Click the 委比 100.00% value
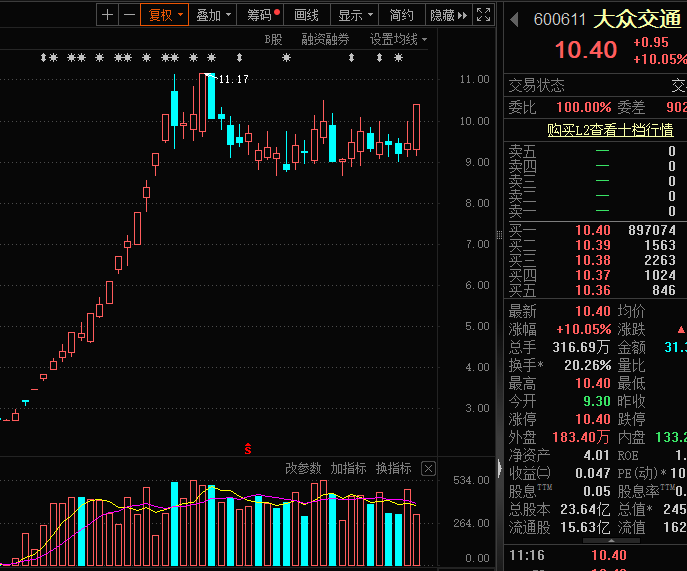Screen dimensions: 687x571 tap(584, 107)
